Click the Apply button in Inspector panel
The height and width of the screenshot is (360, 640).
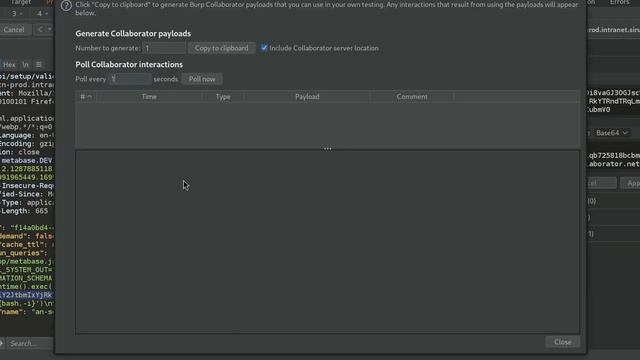tap(631, 183)
